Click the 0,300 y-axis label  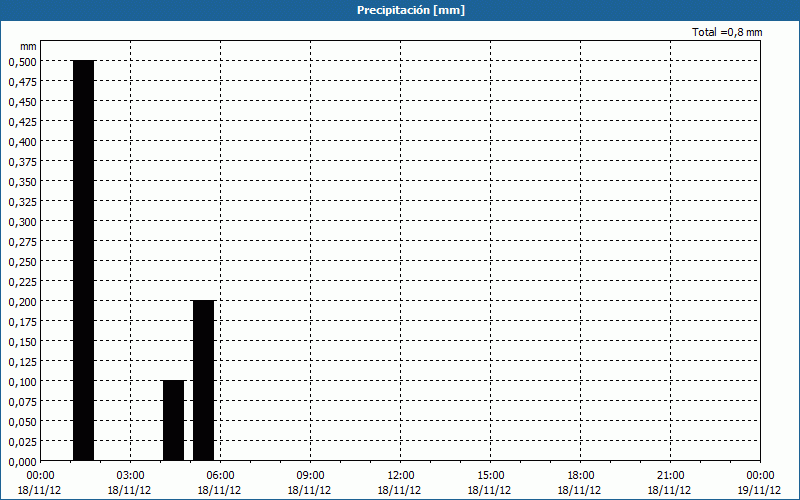(x=23, y=221)
